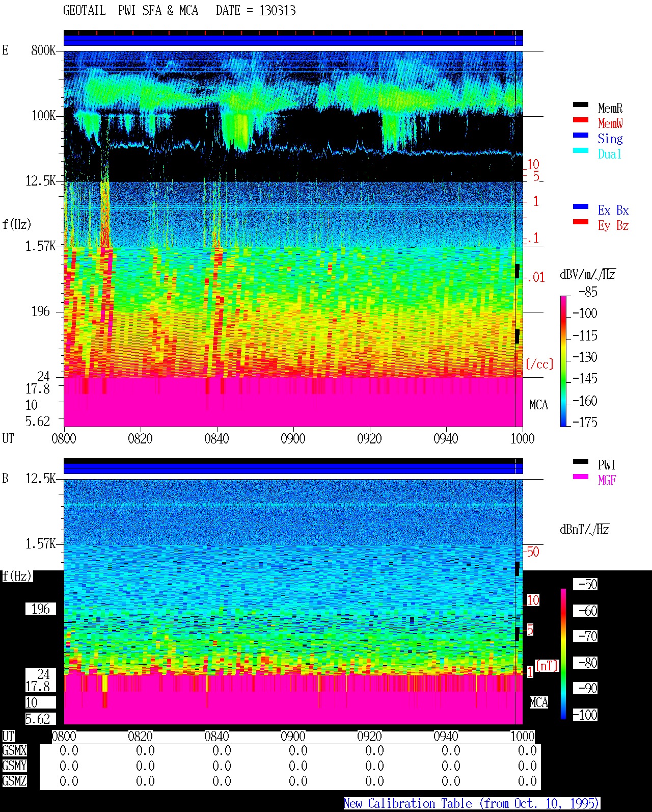Click the dBV/m electric field color scale bar

pos(563,361)
